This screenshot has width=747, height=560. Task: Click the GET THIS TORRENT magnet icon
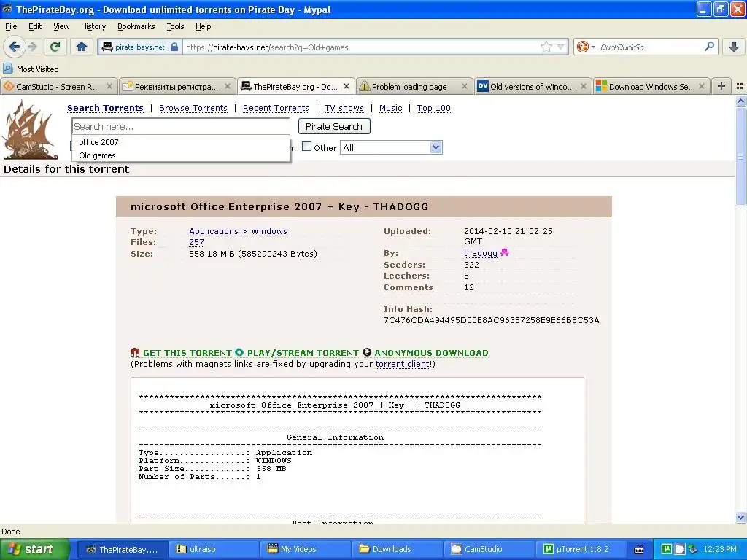coord(135,352)
